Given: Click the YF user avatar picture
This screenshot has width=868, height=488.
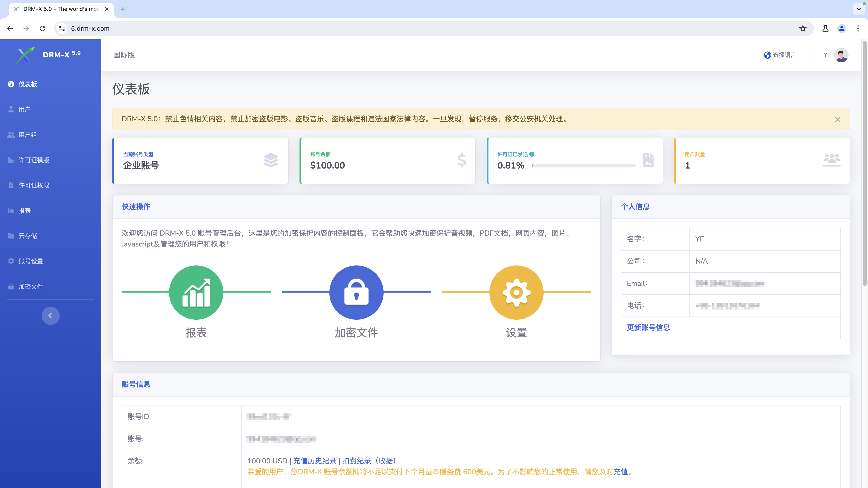Looking at the screenshot, I should click(841, 55).
